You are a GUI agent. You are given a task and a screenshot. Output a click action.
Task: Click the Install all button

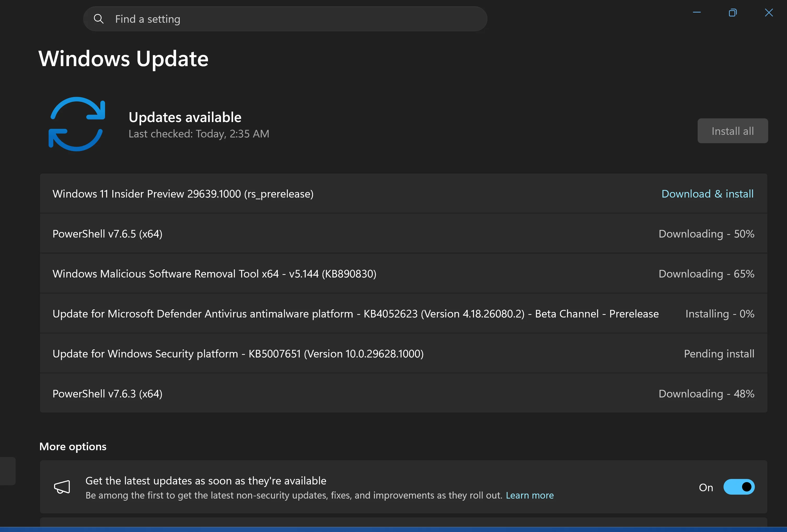[732, 131]
